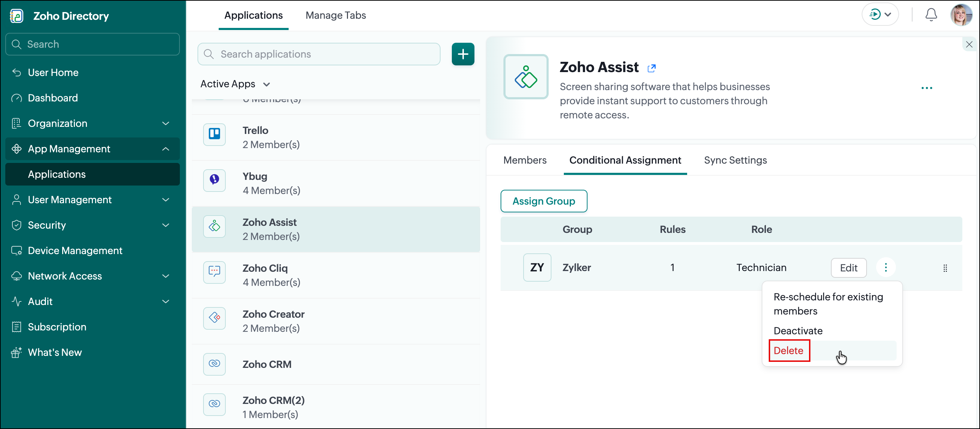Expand the Network Access chevron
The height and width of the screenshot is (429, 980).
pos(165,276)
